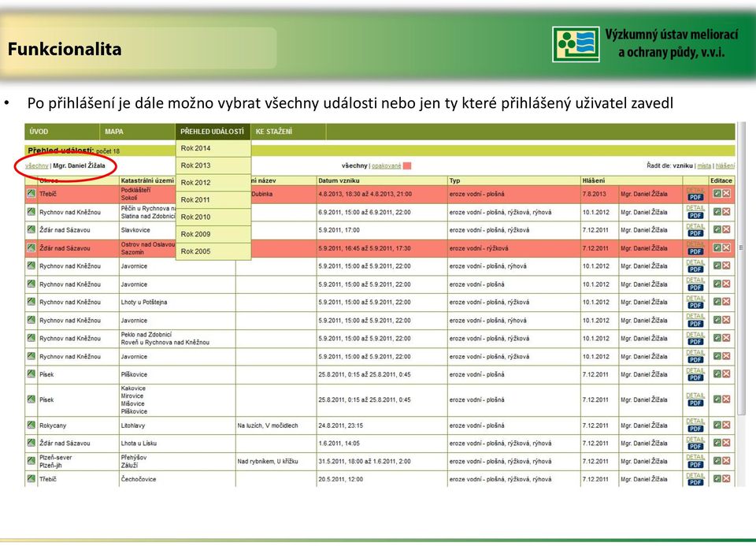Open DETAIL link for the Pěčín u Rychnova row
This screenshot has width=756, height=546.
click(695, 208)
